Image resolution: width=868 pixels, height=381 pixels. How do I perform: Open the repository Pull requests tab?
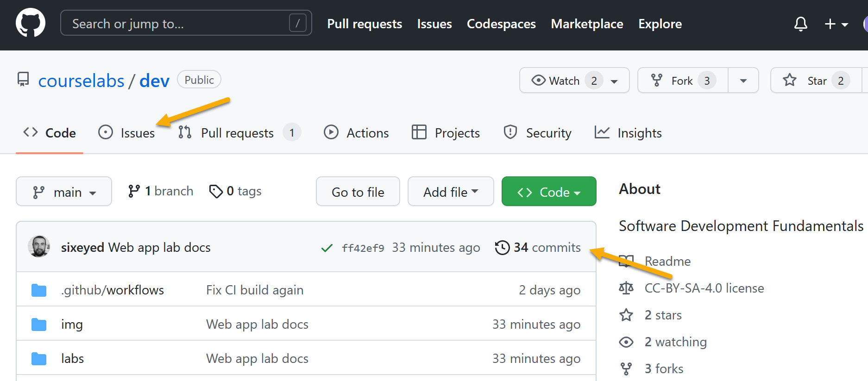point(239,133)
